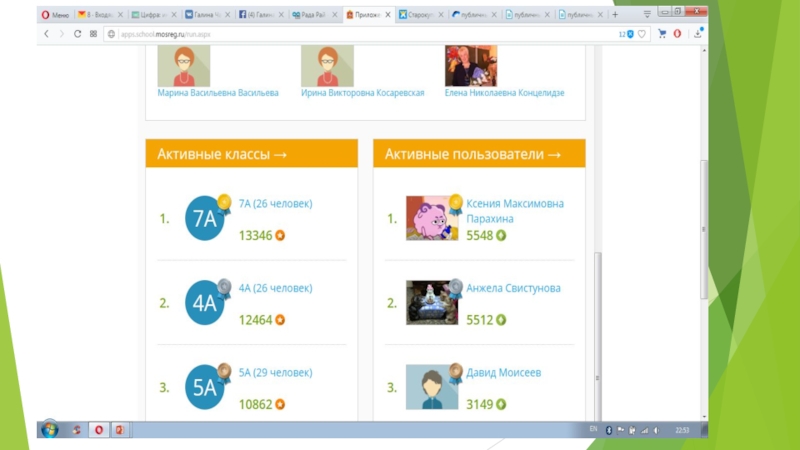Viewport: 800px width, 450px height.
Task: Close the Приложения tab
Action: pos(388,15)
